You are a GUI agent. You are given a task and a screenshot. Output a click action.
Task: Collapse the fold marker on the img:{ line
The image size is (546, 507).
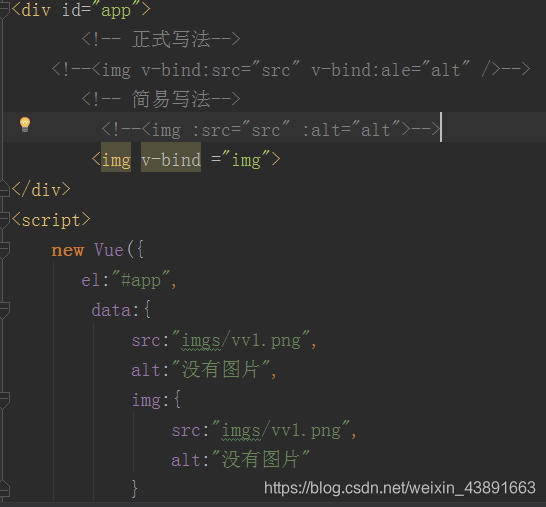[x=4, y=400]
